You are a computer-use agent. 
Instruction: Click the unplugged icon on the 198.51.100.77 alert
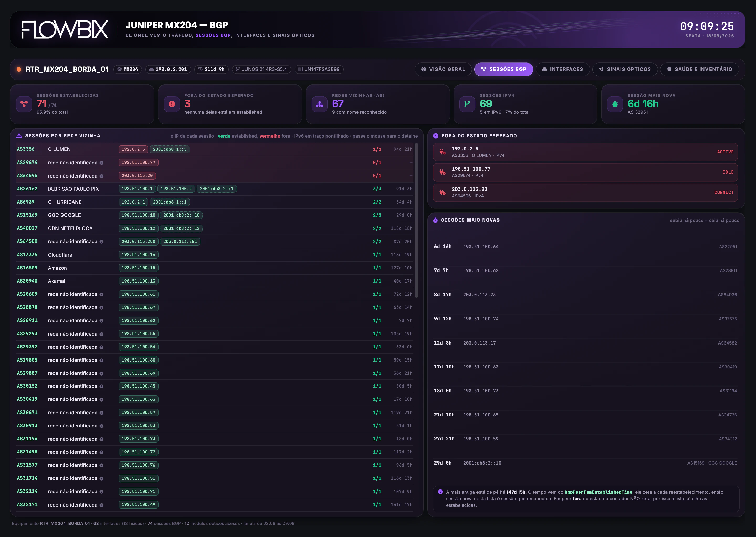[443, 172]
